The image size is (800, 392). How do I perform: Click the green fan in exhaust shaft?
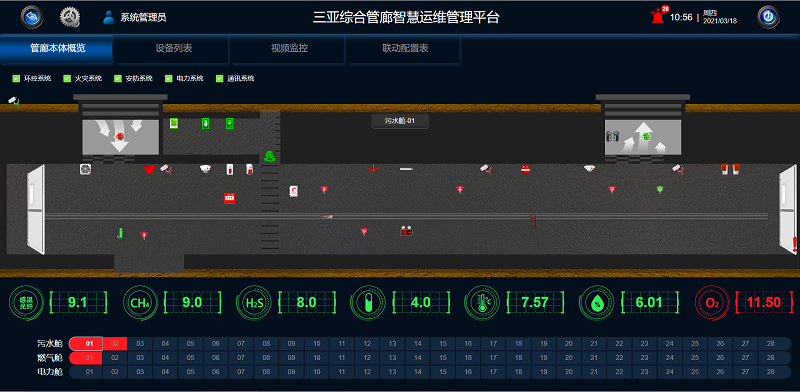coord(646,136)
